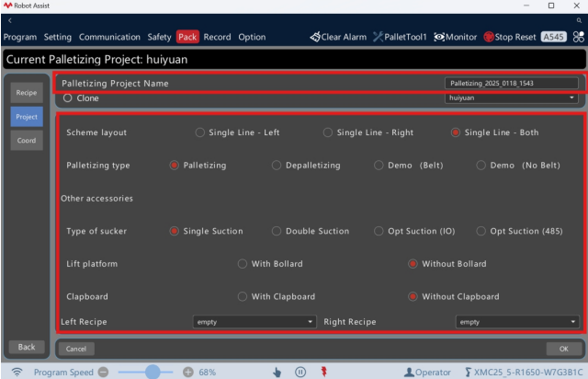Image resolution: width=588 pixels, height=379 pixels.
Task: Open the Option menu
Action: click(252, 37)
